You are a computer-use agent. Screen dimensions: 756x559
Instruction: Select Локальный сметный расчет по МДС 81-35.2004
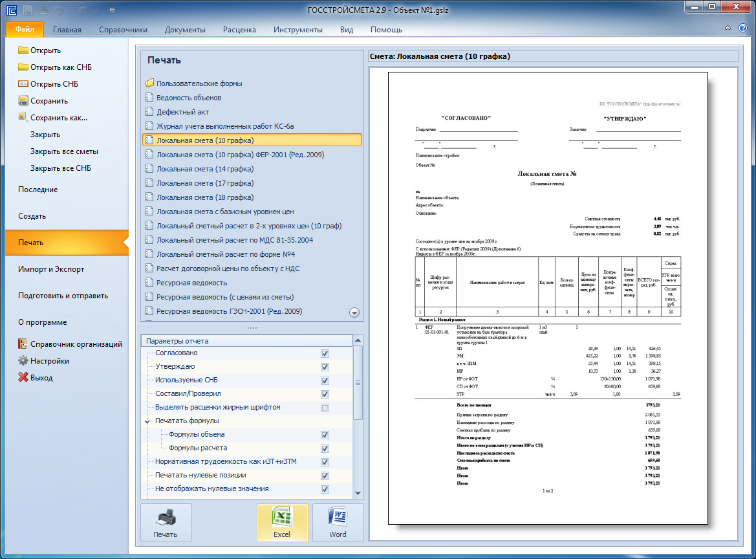252,240
